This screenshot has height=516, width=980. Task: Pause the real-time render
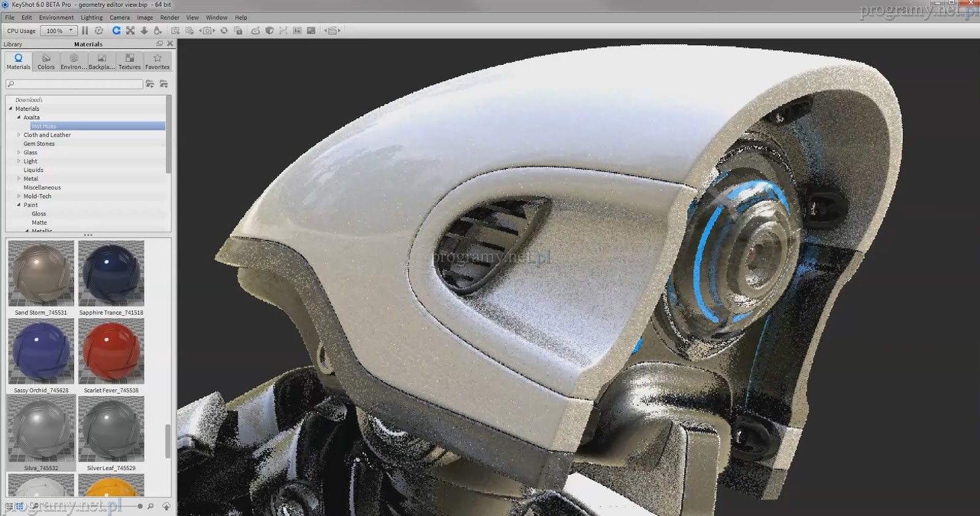[85, 31]
